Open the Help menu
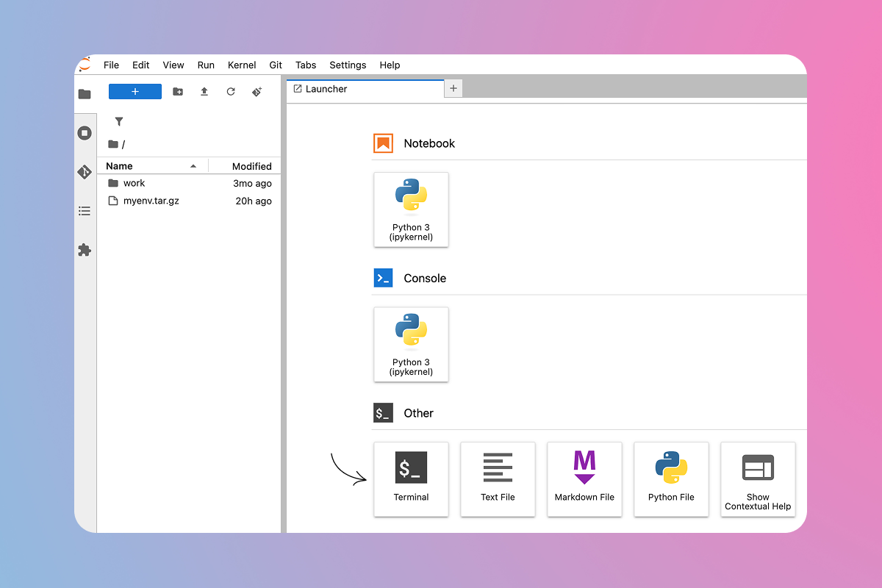The image size is (882, 588). [390, 65]
